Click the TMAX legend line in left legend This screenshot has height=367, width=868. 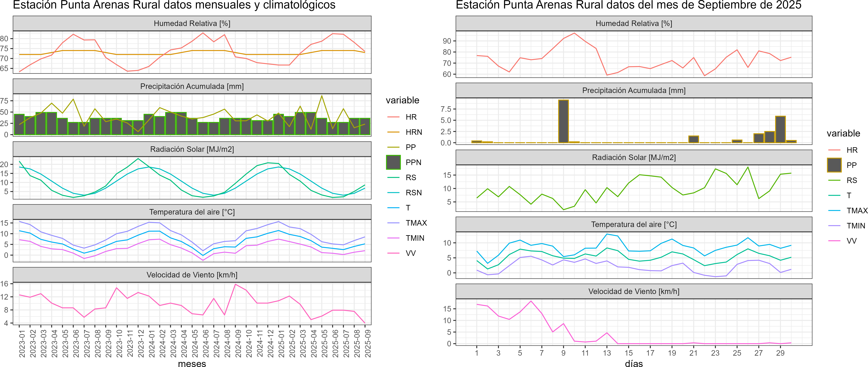pyautogui.click(x=393, y=223)
